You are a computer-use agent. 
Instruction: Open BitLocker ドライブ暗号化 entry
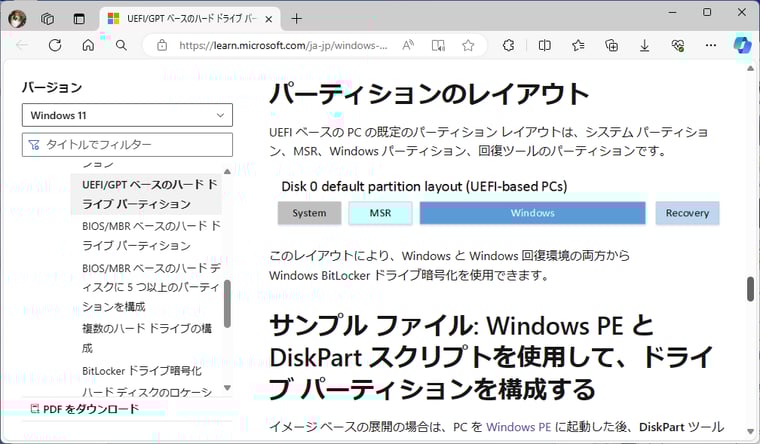coord(142,371)
